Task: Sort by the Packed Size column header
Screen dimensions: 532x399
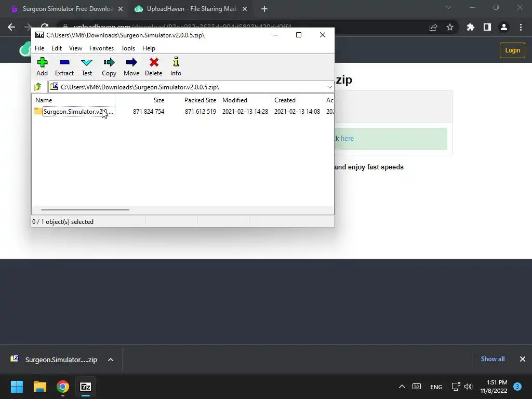Action: (x=193, y=100)
